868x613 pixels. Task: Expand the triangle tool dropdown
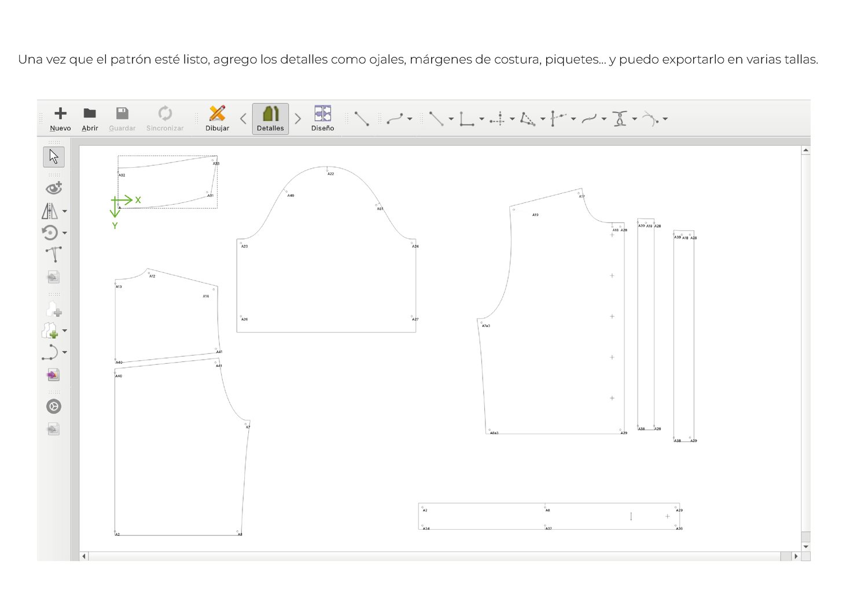tap(543, 119)
